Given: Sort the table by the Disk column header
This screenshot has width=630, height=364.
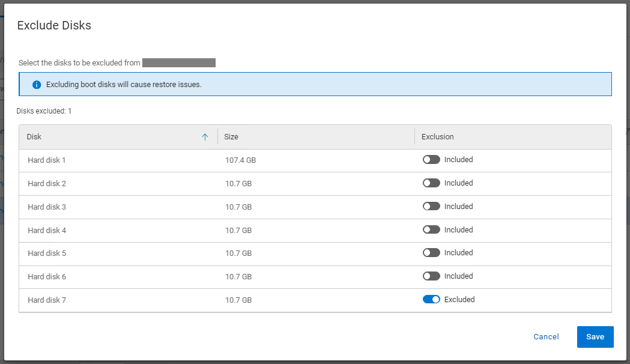Looking at the screenshot, I should [x=34, y=136].
